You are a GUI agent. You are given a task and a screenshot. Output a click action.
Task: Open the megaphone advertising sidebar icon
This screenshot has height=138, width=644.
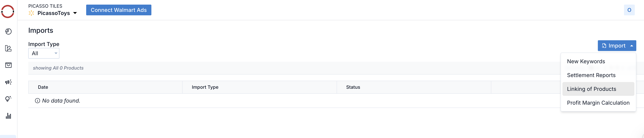pyautogui.click(x=8, y=82)
